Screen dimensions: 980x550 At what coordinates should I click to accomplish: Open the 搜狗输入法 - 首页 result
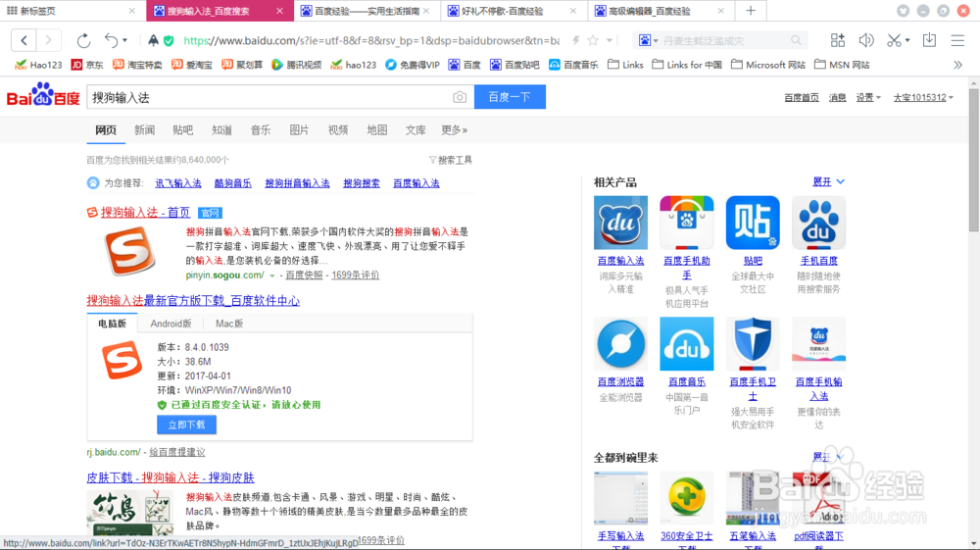point(146,213)
